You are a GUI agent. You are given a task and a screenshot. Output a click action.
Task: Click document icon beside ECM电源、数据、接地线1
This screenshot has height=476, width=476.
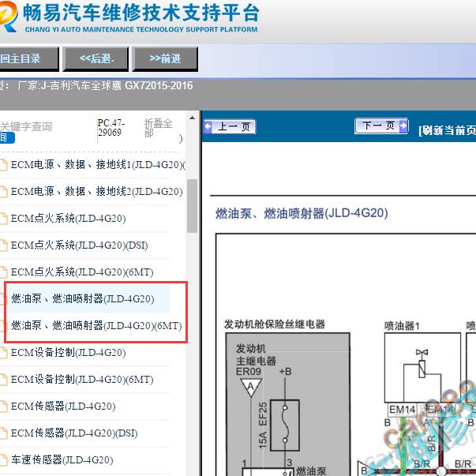pos(4,165)
